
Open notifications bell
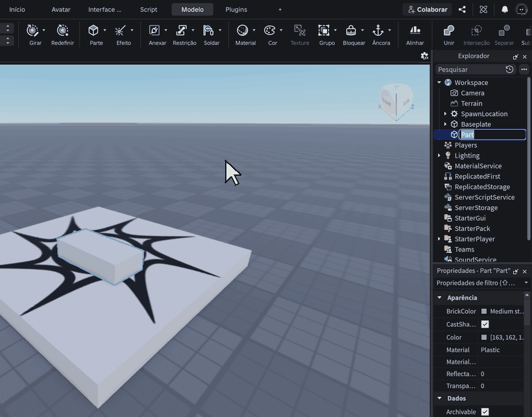tap(505, 10)
